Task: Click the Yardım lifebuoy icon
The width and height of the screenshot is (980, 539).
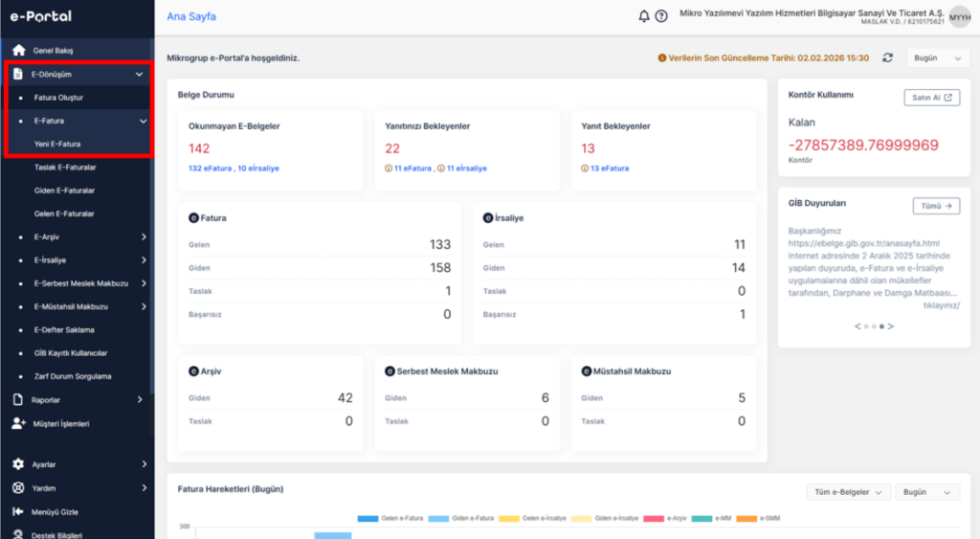Action: tap(18, 487)
